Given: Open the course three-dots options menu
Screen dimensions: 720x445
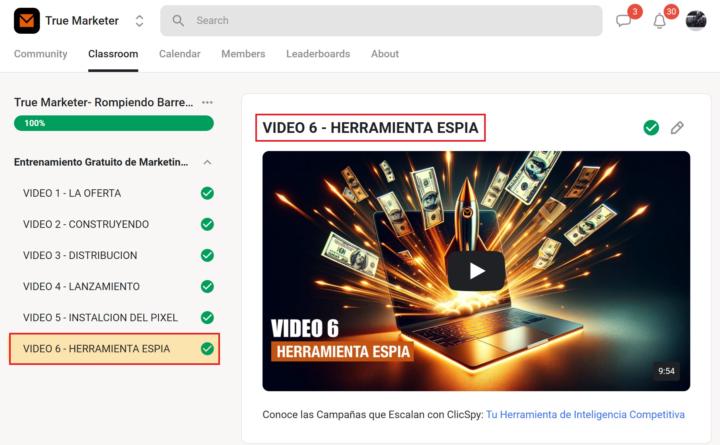Looking at the screenshot, I should point(208,102).
